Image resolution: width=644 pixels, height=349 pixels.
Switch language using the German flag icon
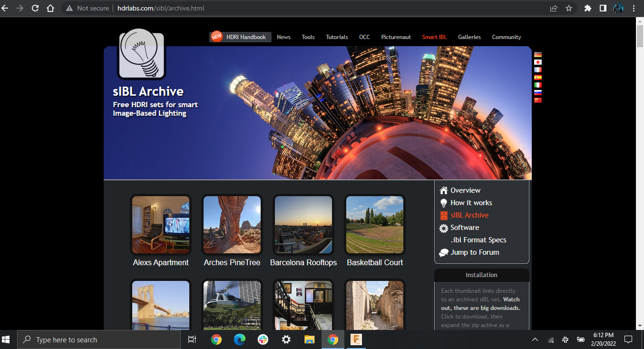point(537,54)
